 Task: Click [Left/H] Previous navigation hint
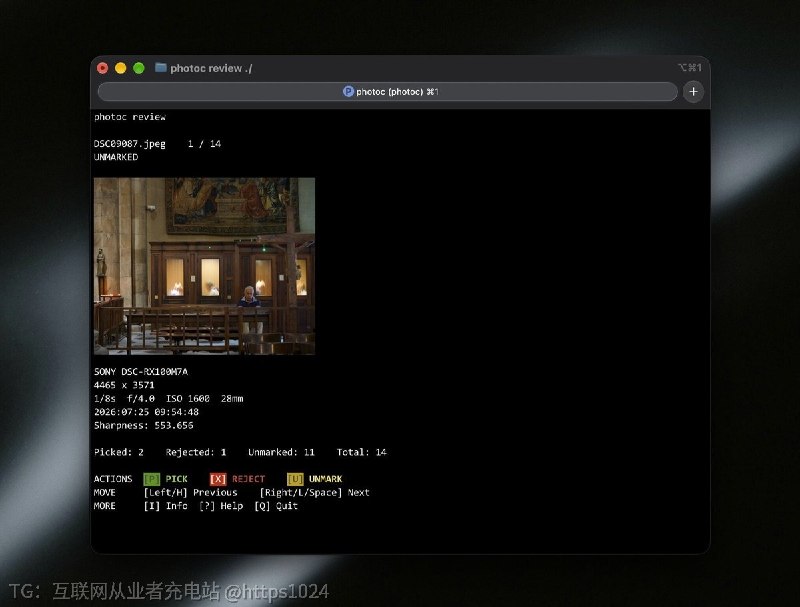pos(190,493)
